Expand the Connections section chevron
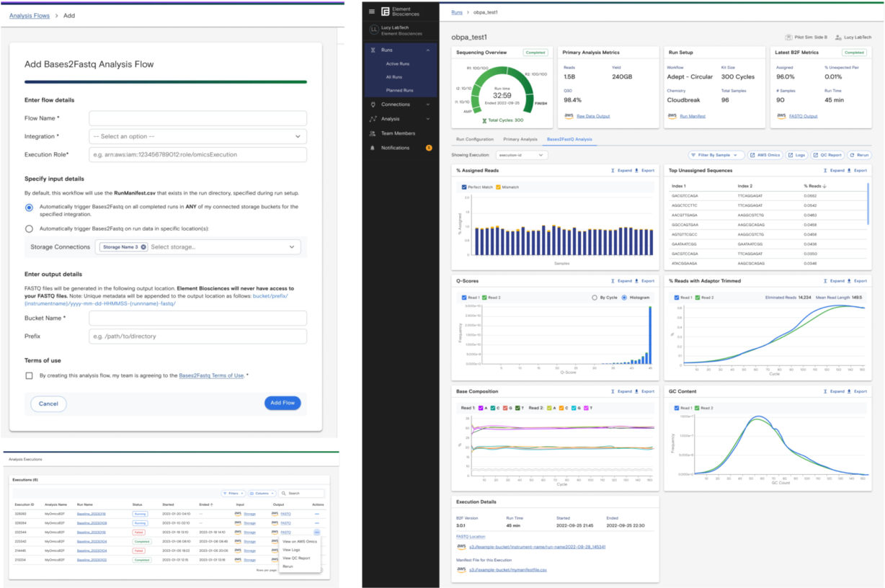Viewport: 885px width, 588px height. click(x=428, y=104)
